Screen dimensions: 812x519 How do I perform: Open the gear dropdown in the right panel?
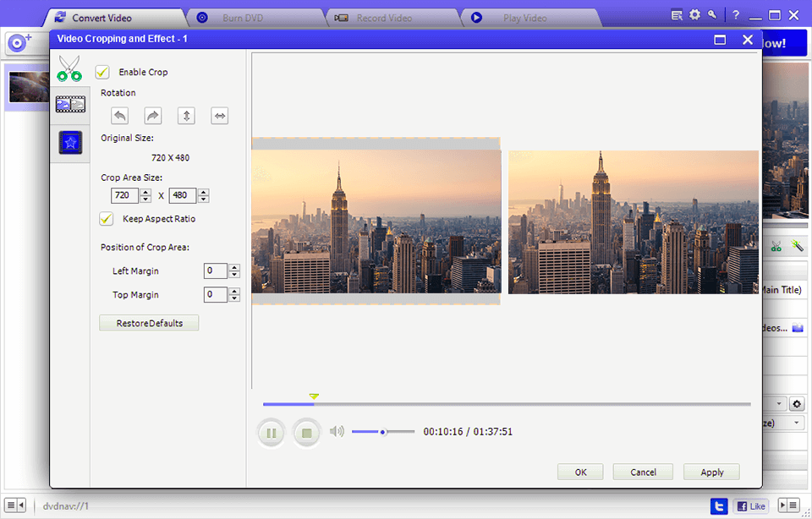point(796,404)
